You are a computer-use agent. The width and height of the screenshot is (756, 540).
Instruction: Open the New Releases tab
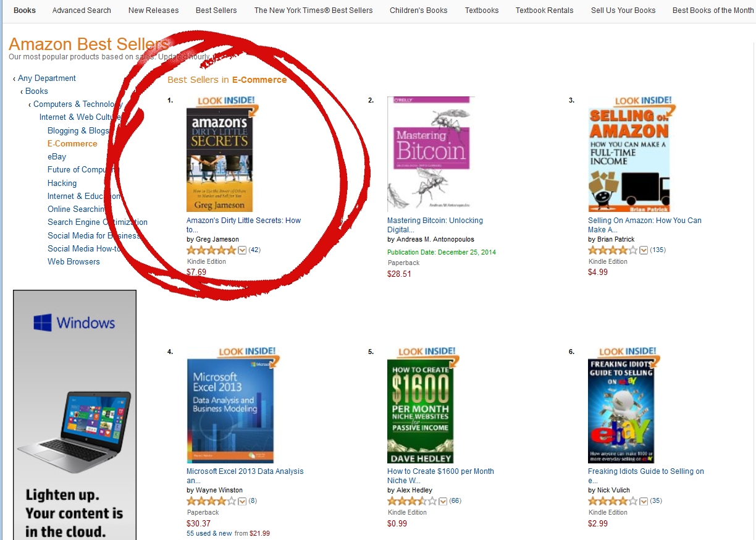[x=153, y=11]
